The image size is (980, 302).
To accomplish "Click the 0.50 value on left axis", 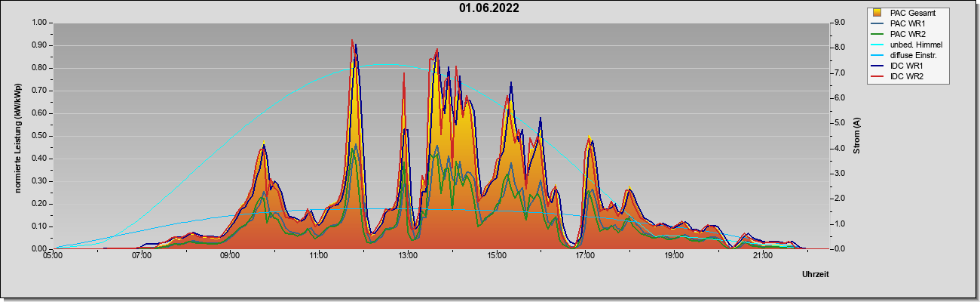I will (x=38, y=136).
